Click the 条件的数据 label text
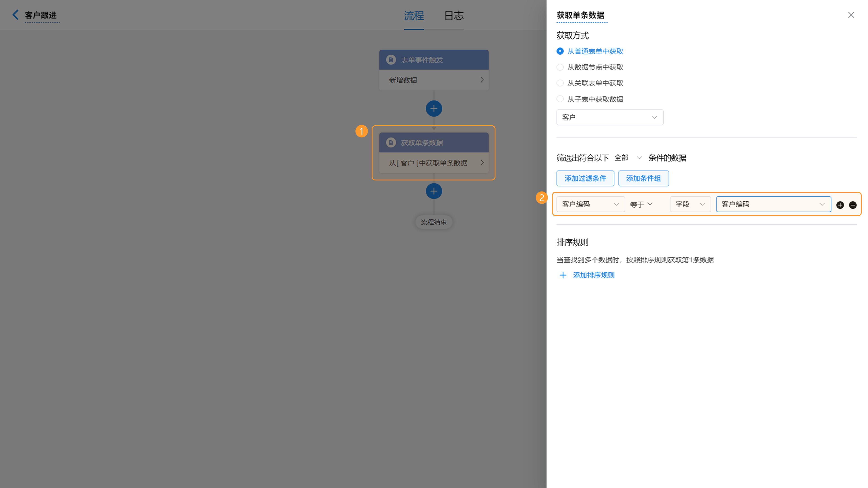 (667, 158)
